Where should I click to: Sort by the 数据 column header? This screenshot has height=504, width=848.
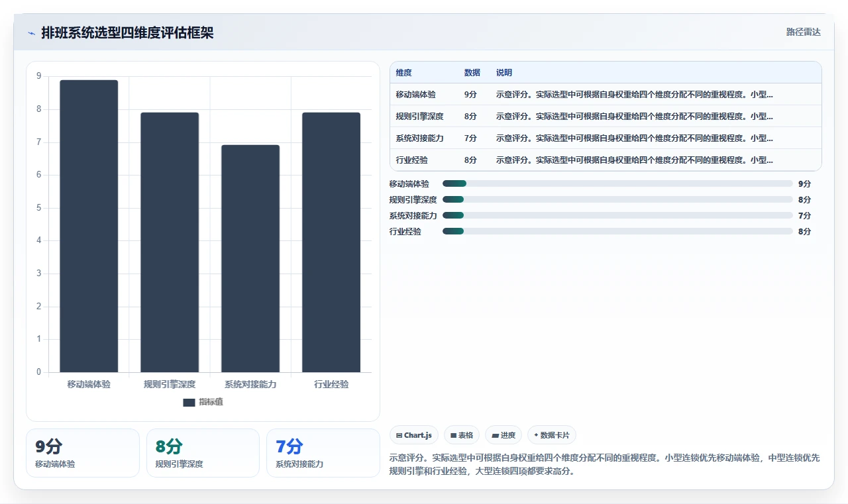coord(472,73)
